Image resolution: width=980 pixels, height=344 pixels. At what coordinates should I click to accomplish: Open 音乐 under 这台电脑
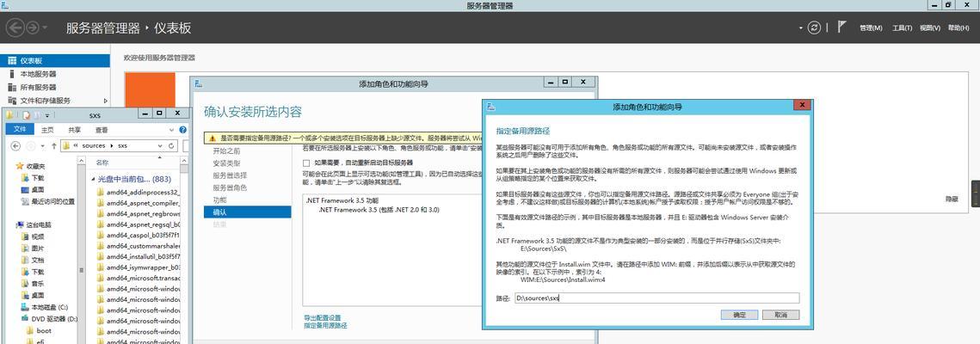tap(33, 284)
